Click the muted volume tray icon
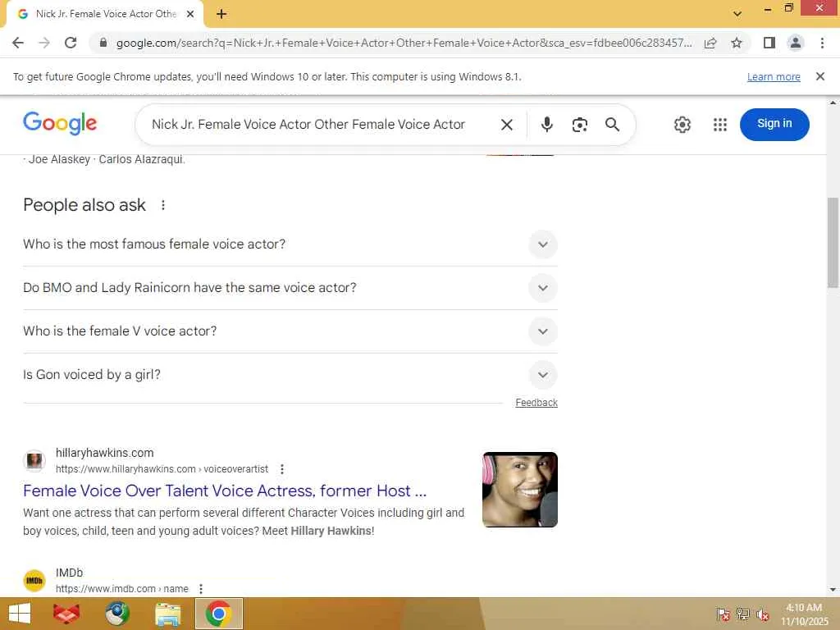 click(762, 614)
